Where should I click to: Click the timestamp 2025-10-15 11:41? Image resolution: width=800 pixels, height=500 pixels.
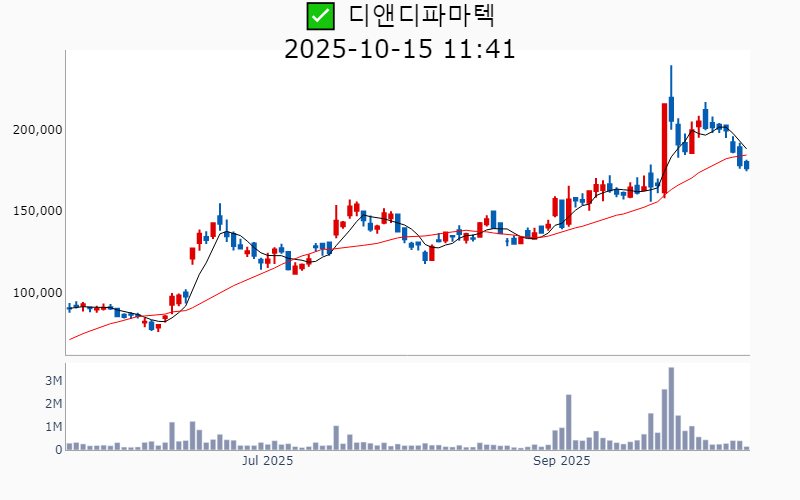tap(400, 49)
